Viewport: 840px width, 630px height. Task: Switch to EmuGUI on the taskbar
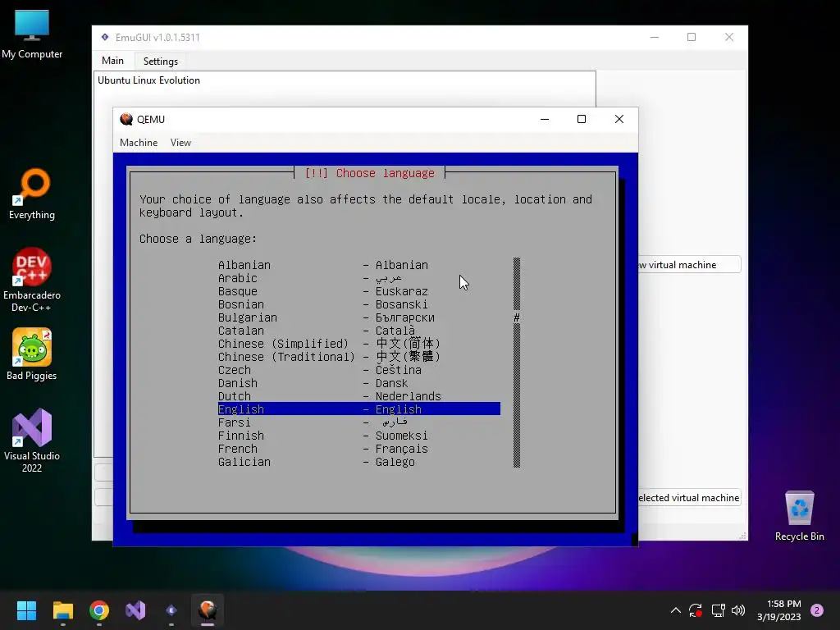[x=171, y=610]
